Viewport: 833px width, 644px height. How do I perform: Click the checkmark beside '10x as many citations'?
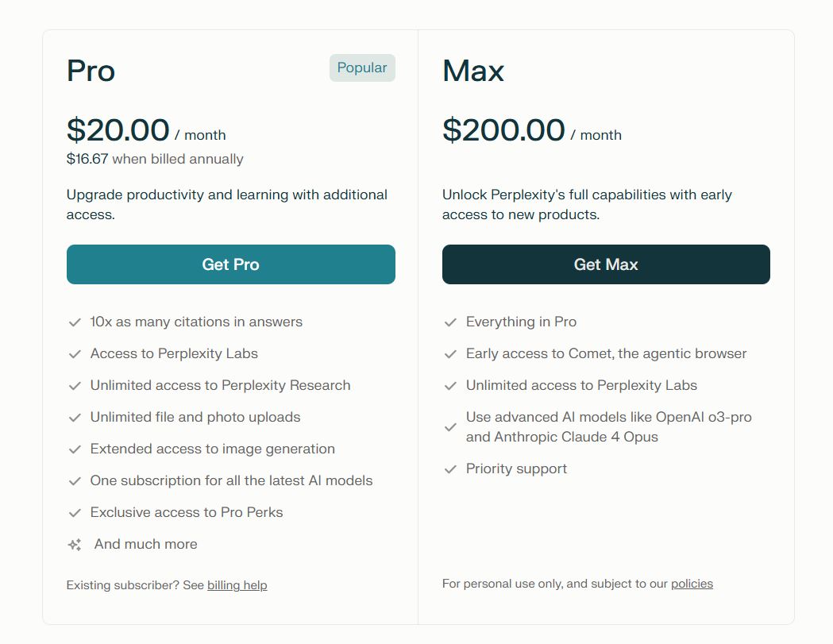(75, 322)
